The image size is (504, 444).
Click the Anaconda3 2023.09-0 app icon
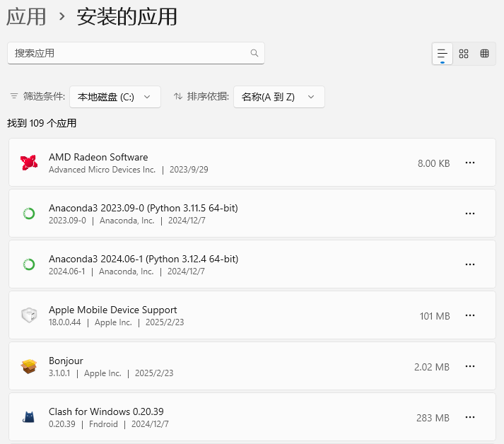pos(28,214)
